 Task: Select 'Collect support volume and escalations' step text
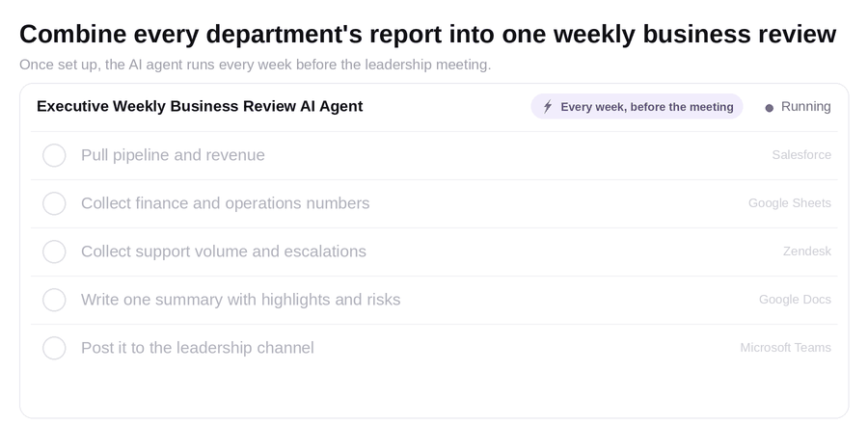224,252
